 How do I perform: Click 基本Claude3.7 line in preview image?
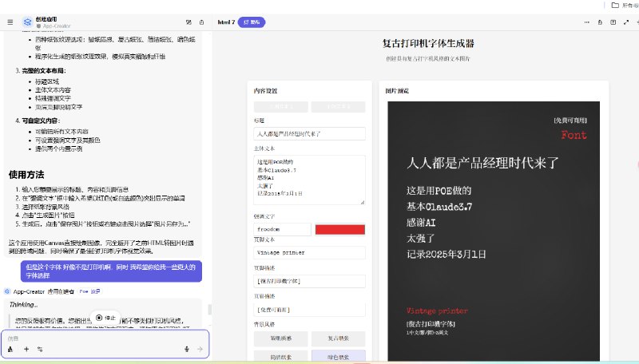[439, 207]
